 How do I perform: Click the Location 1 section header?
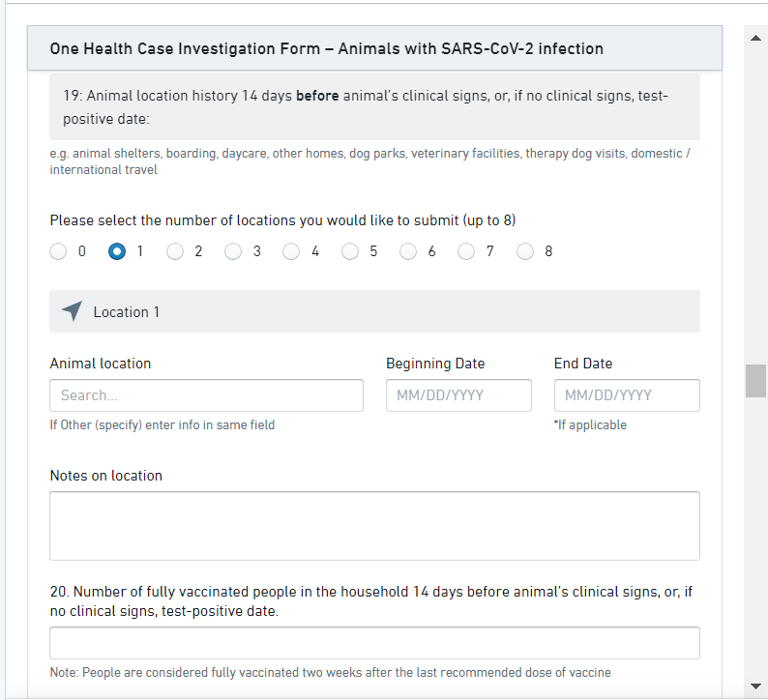tap(374, 311)
